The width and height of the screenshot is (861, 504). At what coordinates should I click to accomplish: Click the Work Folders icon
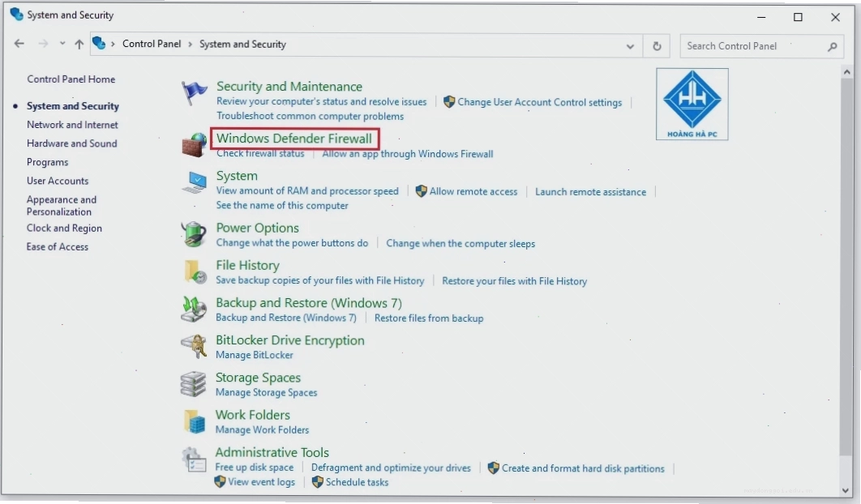(194, 421)
